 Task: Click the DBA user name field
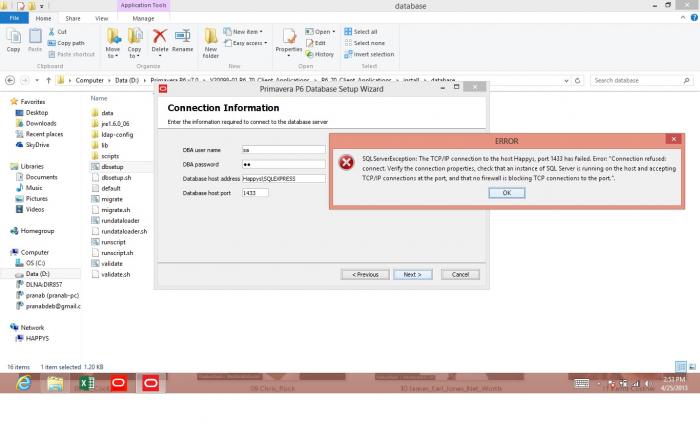tap(283, 150)
